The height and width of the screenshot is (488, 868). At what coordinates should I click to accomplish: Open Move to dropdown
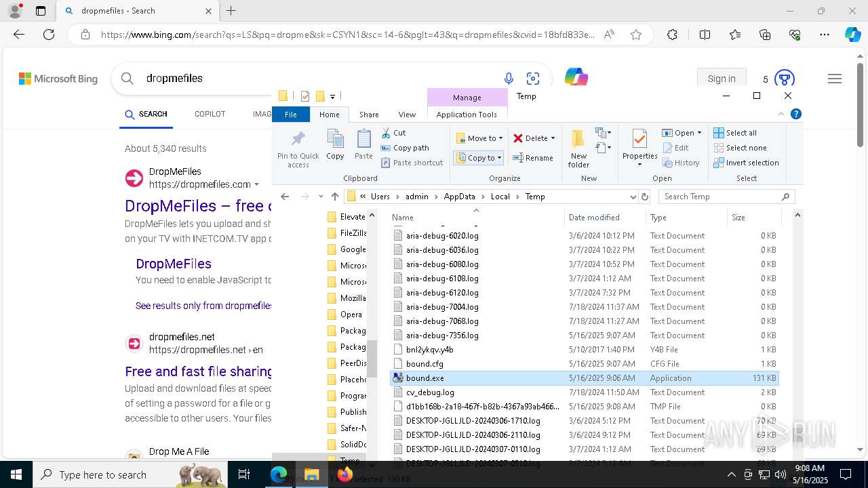(x=479, y=138)
